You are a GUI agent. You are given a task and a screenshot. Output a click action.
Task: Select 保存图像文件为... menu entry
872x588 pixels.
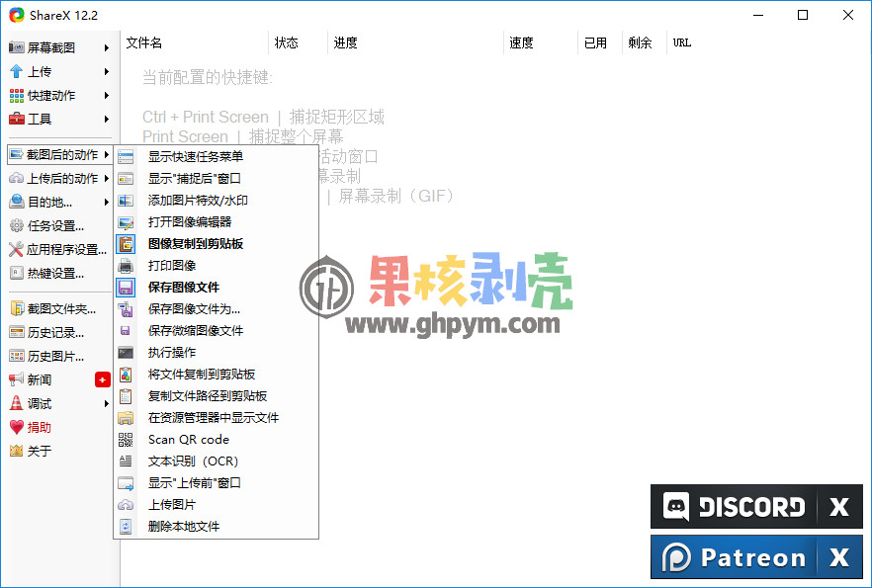(216, 309)
